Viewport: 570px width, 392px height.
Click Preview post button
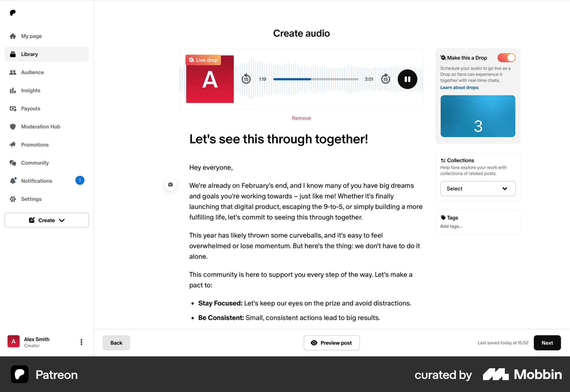pos(331,343)
